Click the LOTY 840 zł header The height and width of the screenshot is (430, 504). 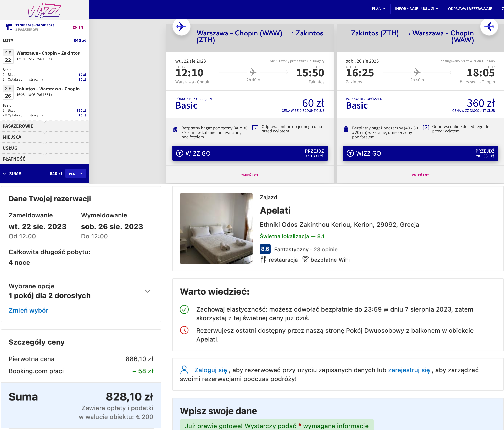point(44,40)
